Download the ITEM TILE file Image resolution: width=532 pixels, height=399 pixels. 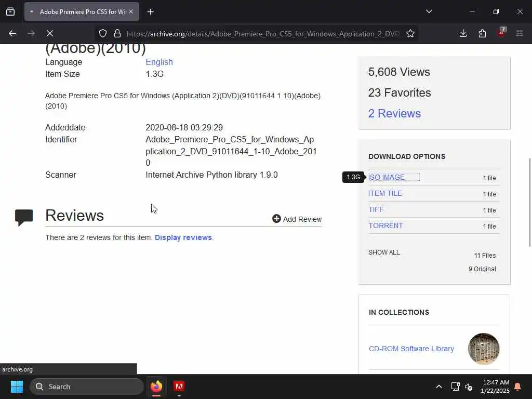click(385, 193)
